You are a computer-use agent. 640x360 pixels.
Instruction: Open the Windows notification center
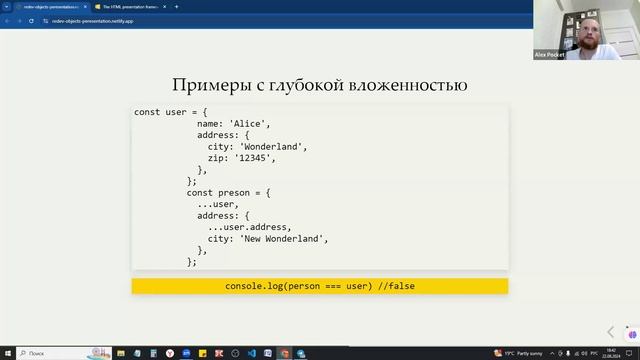click(x=629, y=353)
